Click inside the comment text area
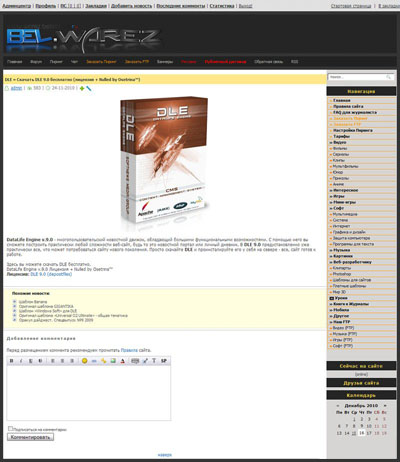Image resolution: width=400 pixels, height=462 pixels. click(89, 393)
